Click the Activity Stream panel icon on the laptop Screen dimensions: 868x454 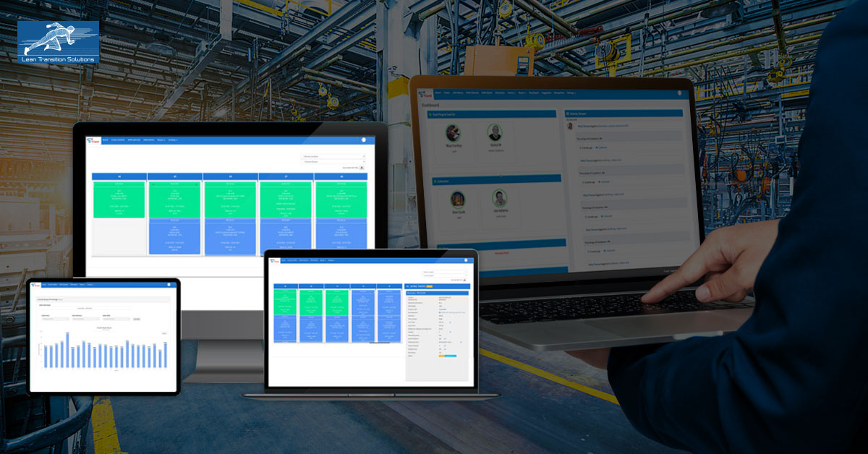(569, 113)
